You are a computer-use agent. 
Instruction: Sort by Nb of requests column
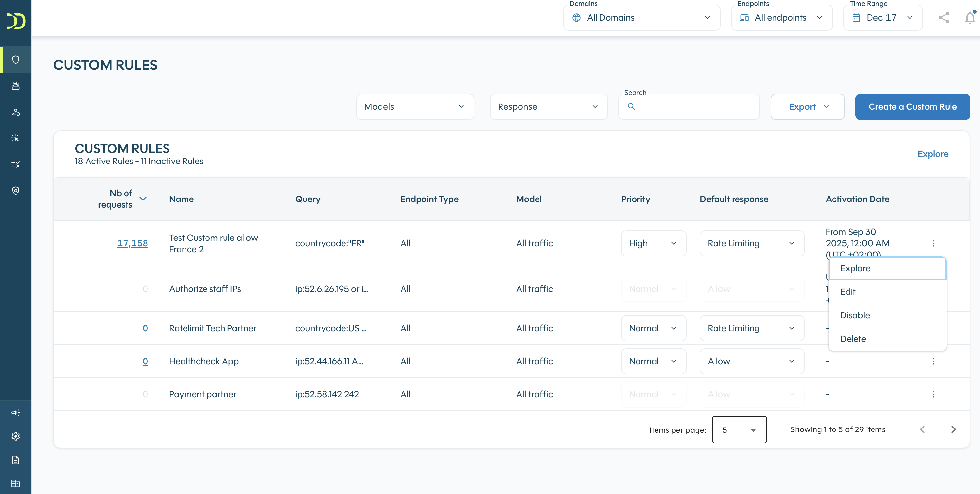[143, 199]
